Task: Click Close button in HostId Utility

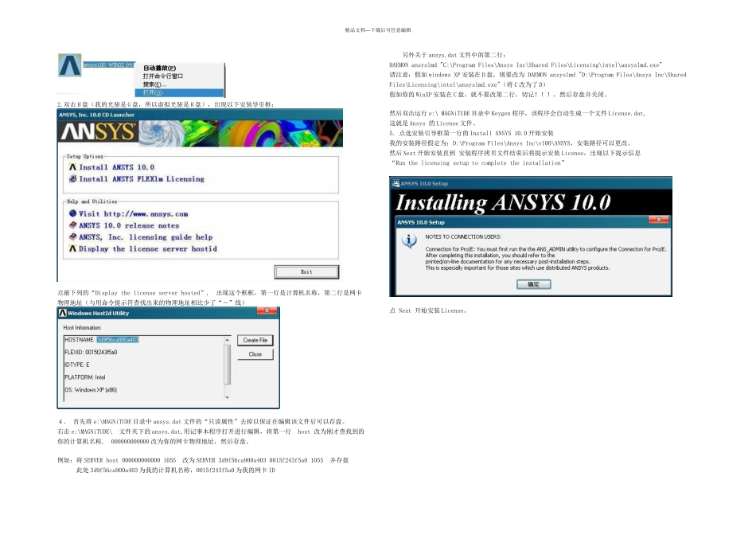Action: coord(255,354)
